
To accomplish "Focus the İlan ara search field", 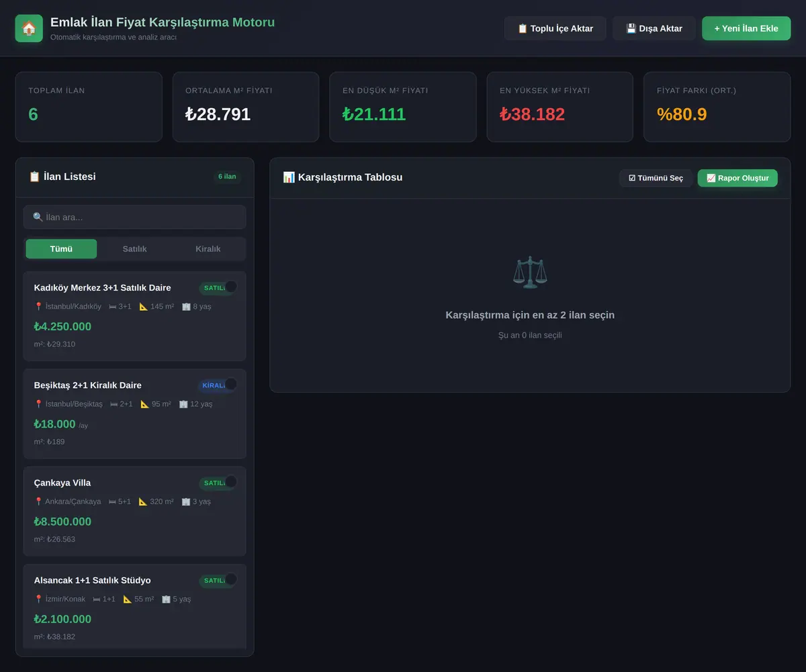I will pyautogui.click(x=134, y=217).
